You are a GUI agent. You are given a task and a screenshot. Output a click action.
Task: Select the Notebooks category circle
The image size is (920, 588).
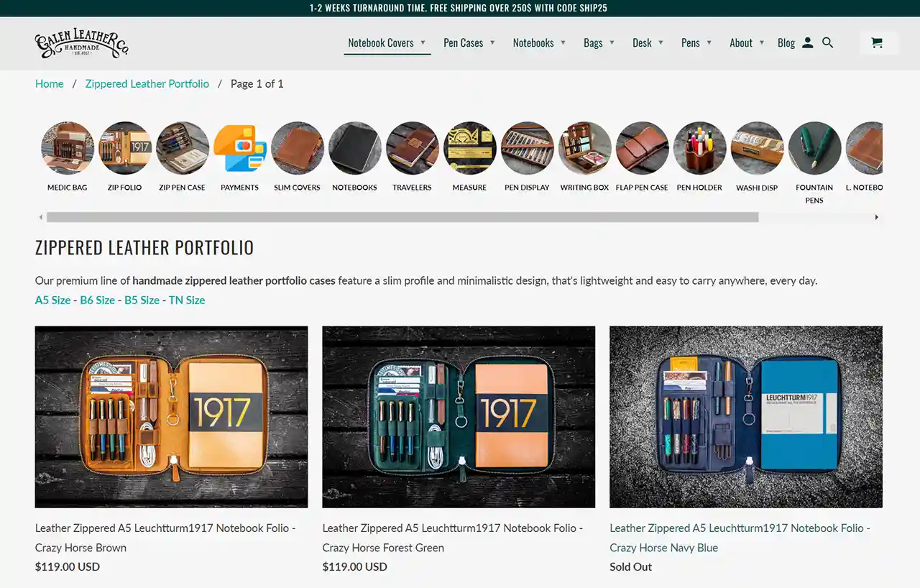click(355, 148)
